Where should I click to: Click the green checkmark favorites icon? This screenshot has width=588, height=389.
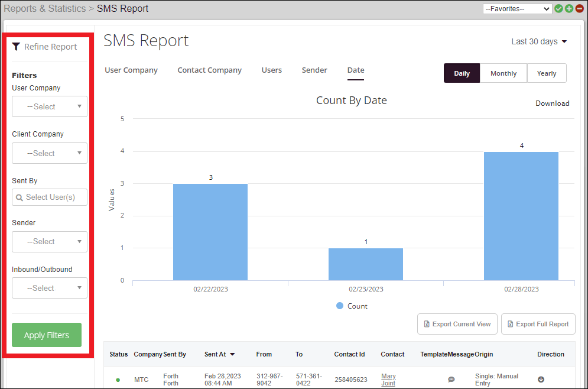558,9
